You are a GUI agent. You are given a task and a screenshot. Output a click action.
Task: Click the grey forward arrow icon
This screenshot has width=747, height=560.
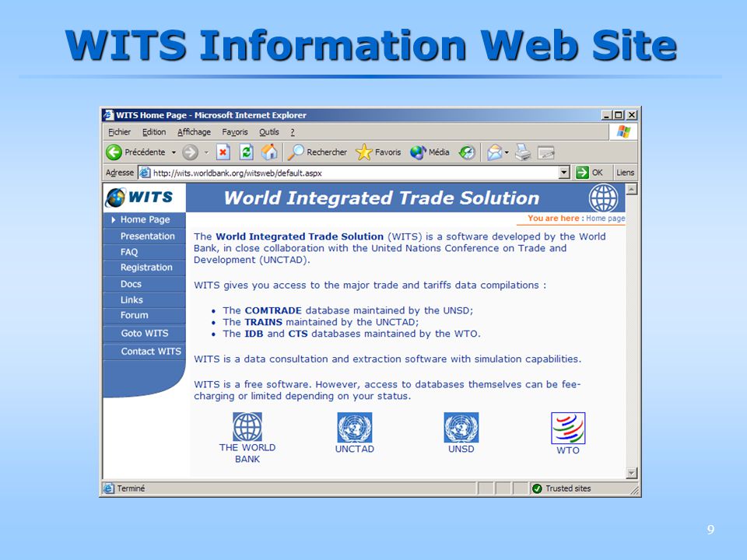pyautogui.click(x=190, y=152)
